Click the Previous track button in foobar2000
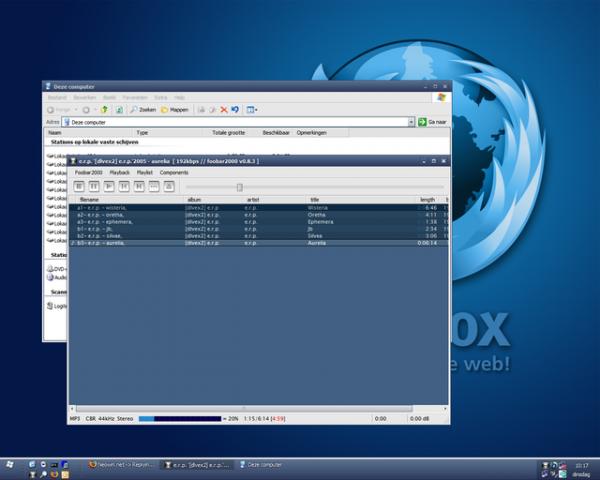 [124, 186]
